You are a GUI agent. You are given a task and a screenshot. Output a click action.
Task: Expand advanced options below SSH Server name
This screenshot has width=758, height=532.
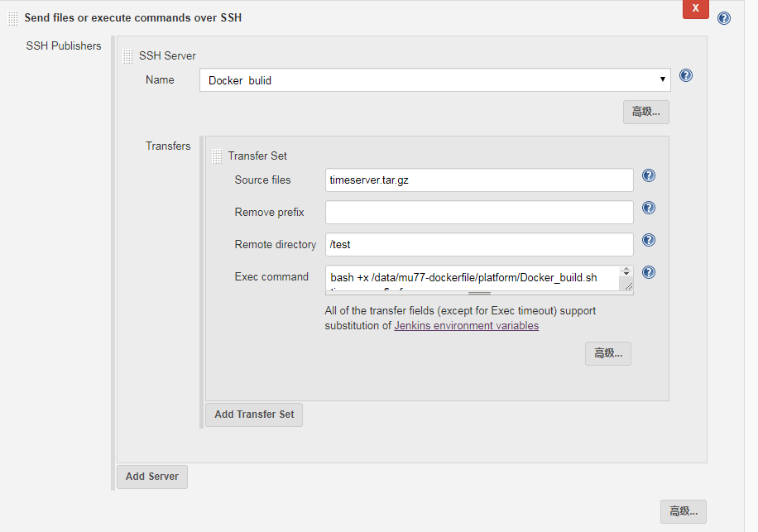pyautogui.click(x=645, y=112)
